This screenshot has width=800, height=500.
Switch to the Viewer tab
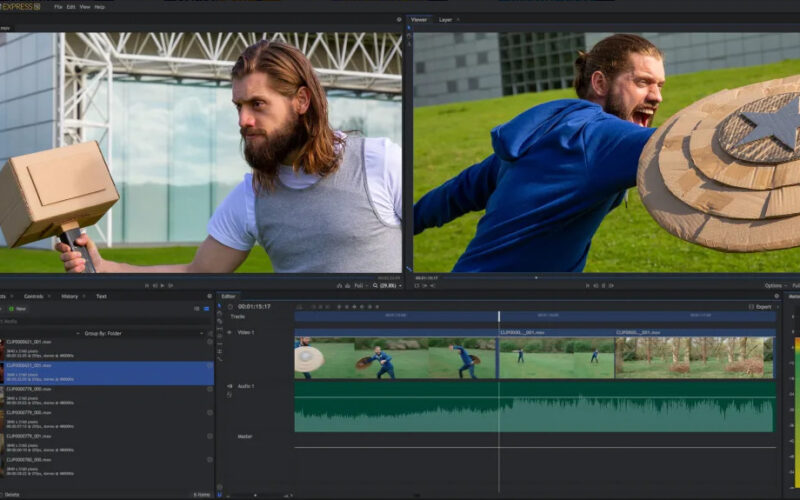click(419, 19)
